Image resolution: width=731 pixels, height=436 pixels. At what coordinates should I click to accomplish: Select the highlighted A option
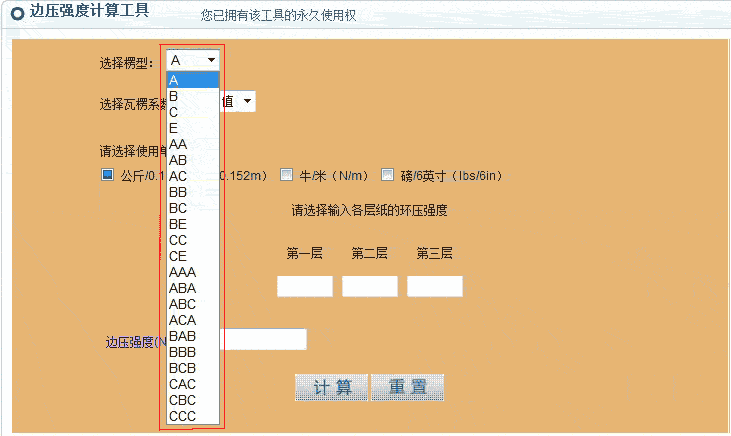[191, 80]
